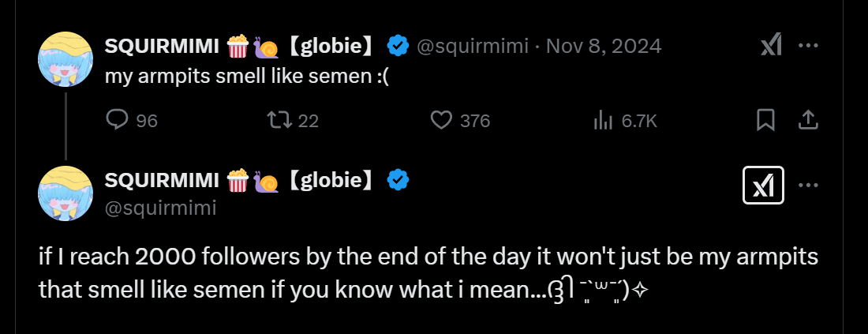Click verified badge on second tweet

397,181
